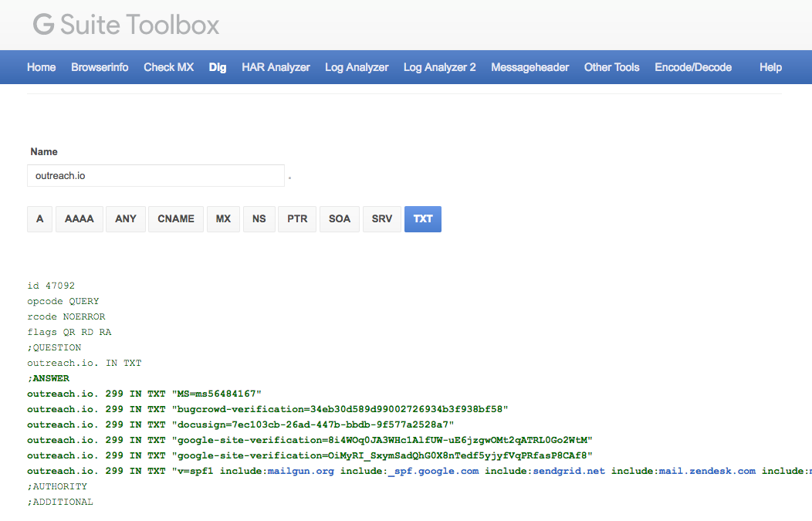Open the Encode/Decode tool

click(692, 67)
